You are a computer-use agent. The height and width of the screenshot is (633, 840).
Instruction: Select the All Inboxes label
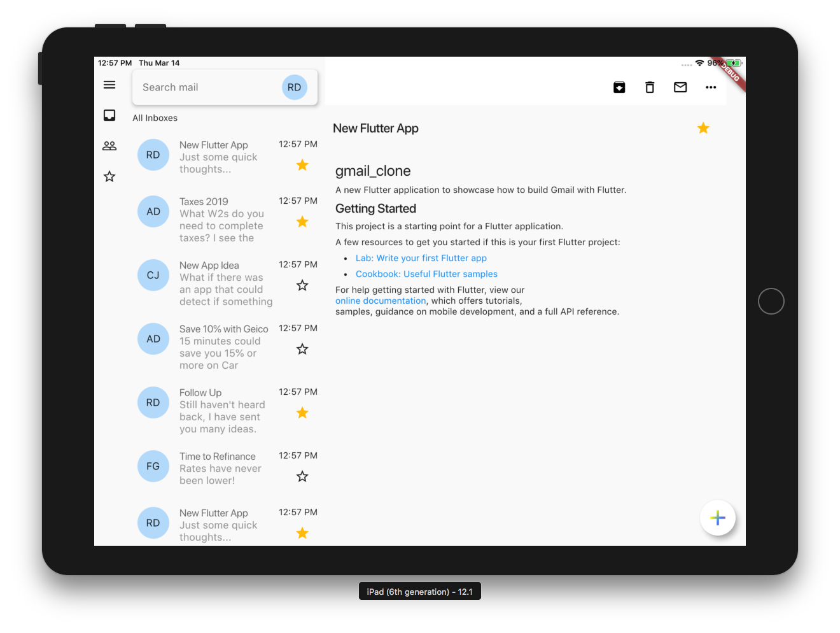(x=155, y=118)
